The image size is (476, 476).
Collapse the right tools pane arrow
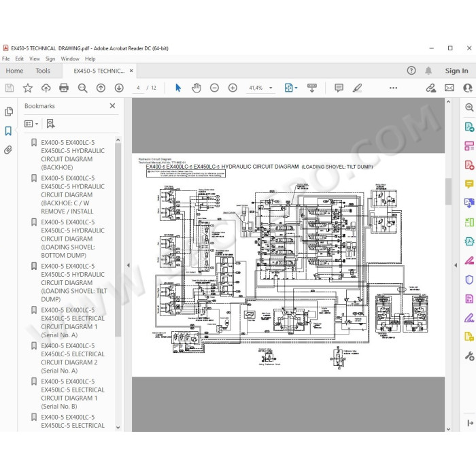point(456,265)
